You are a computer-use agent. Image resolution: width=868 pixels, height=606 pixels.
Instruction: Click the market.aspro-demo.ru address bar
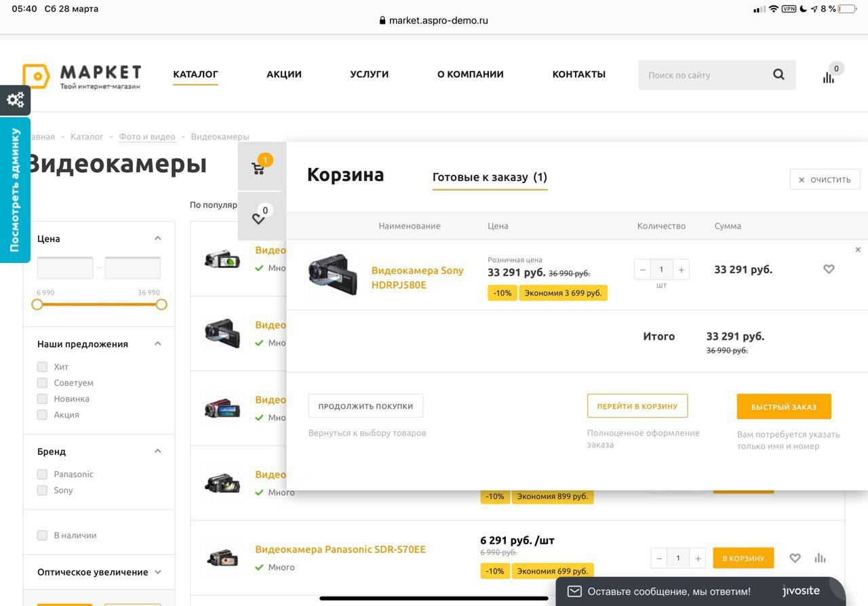(434, 20)
